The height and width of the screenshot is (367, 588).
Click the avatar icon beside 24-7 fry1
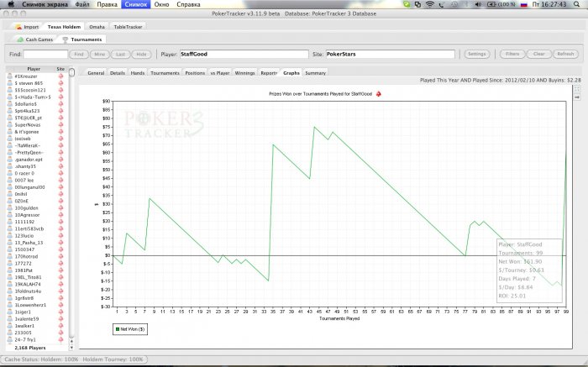coord(10,339)
